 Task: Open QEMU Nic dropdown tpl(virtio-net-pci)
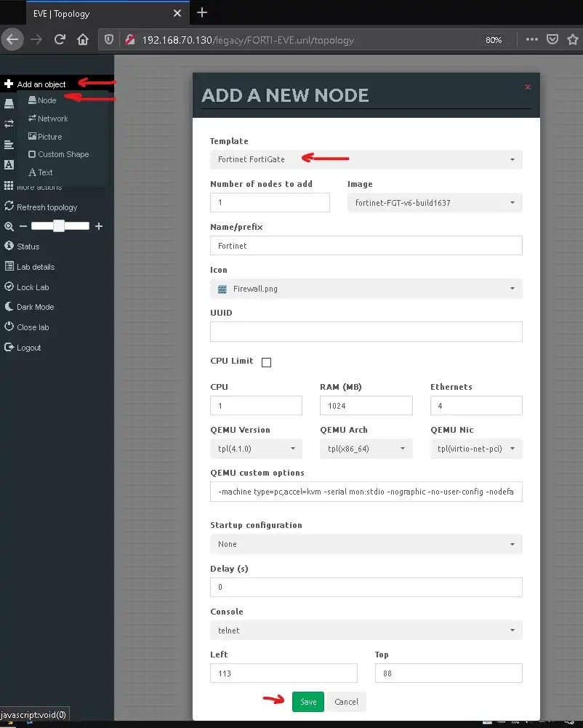pyautogui.click(x=476, y=449)
